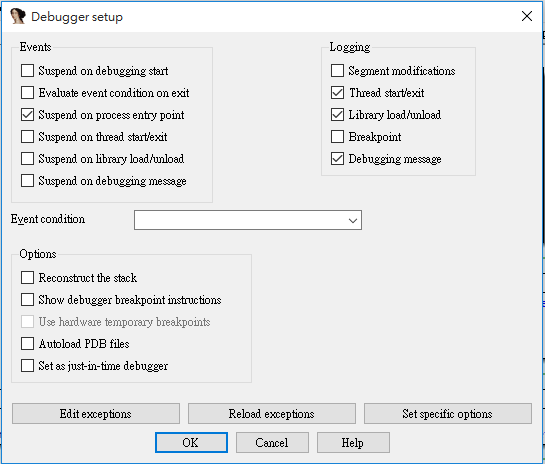This screenshot has width=545, height=464.
Task: Click the IDA portrait icon in title bar
Action: point(18,16)
